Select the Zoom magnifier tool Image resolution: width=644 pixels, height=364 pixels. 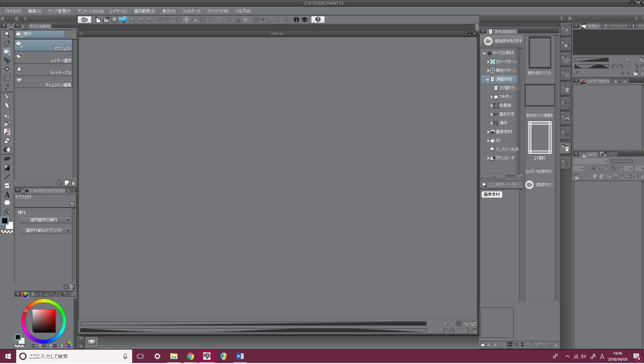(x=7, y=34)
